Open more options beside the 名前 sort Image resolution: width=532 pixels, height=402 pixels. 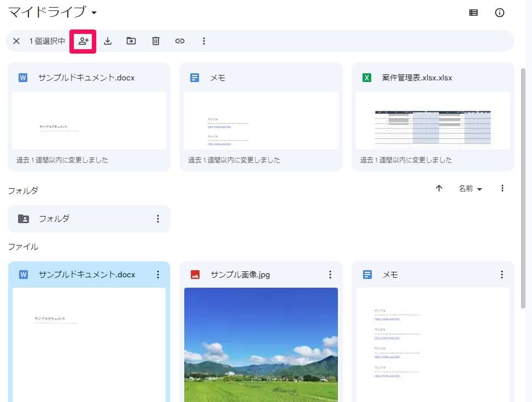tap(502, 188)
